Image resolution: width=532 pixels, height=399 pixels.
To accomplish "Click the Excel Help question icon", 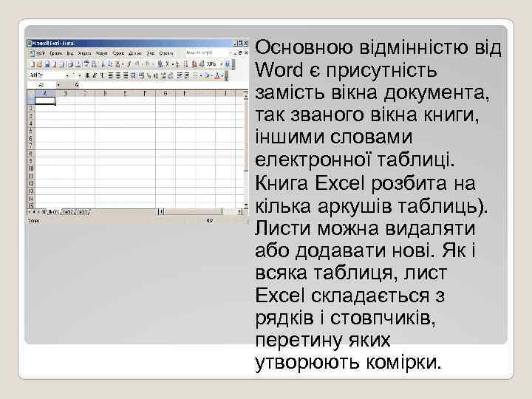I will [x=228, y=64].
